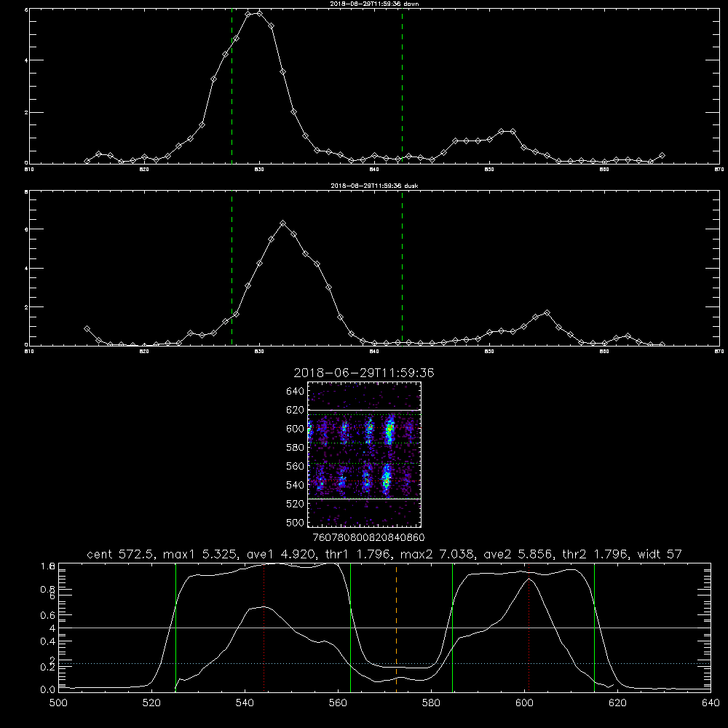Click the 640 label on the image y-axis
Screen dimensions: 728x728
[295, 392]
